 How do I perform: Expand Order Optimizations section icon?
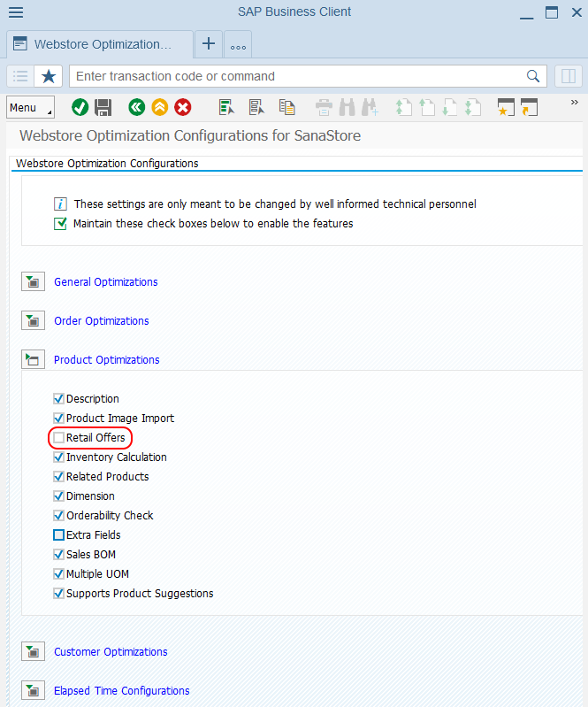pos(33,320)
